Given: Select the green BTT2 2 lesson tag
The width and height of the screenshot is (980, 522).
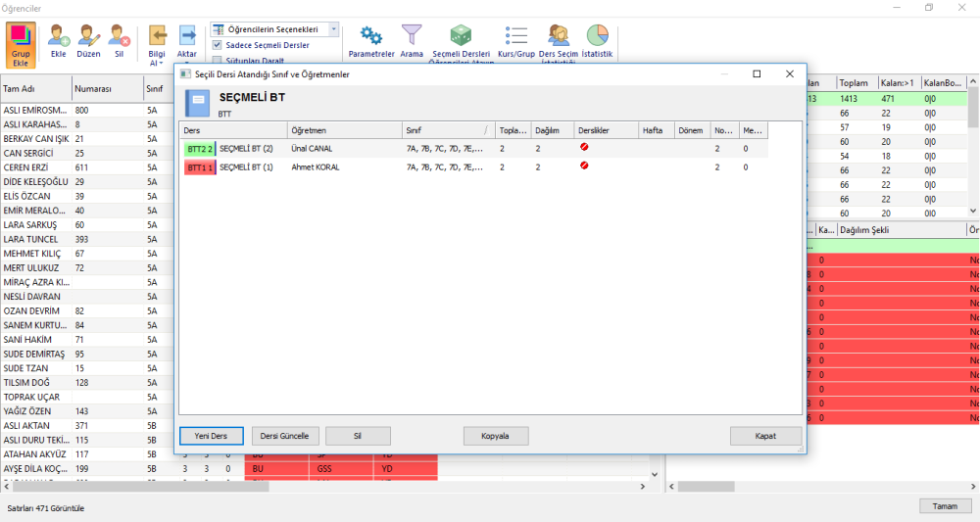Looking at the screenshot, I should pos(200,149).
